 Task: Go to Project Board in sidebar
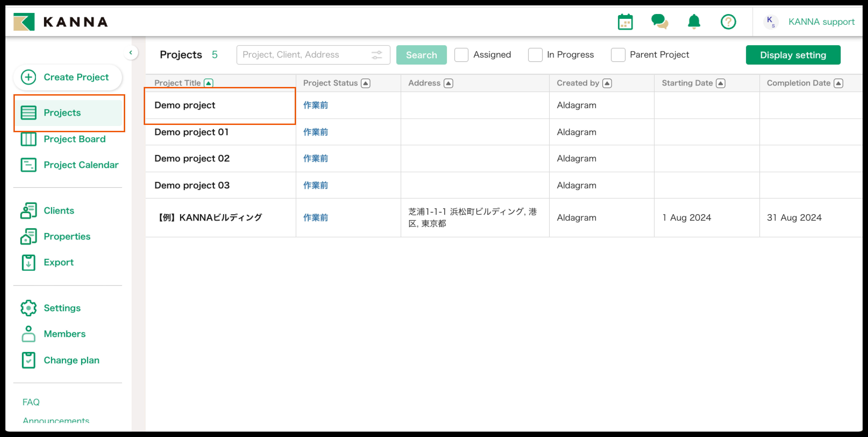point(74,139)
